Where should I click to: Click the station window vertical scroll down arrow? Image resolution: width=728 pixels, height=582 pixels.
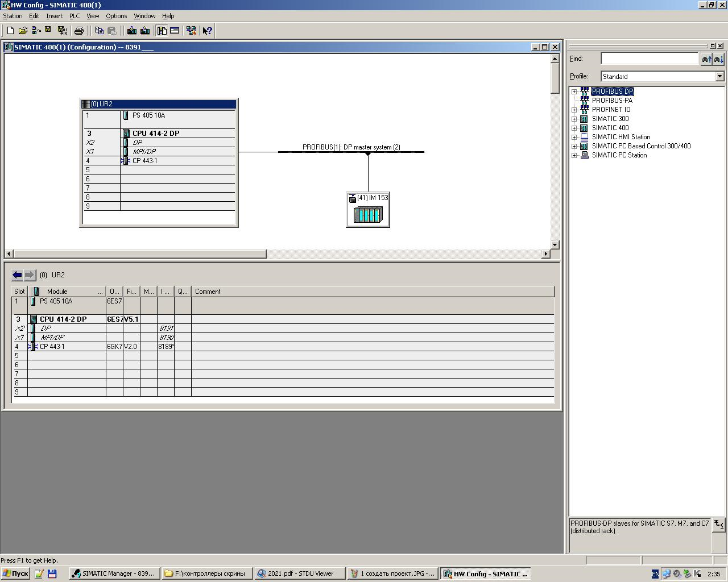pyautogui.click(x=555, y=245)
